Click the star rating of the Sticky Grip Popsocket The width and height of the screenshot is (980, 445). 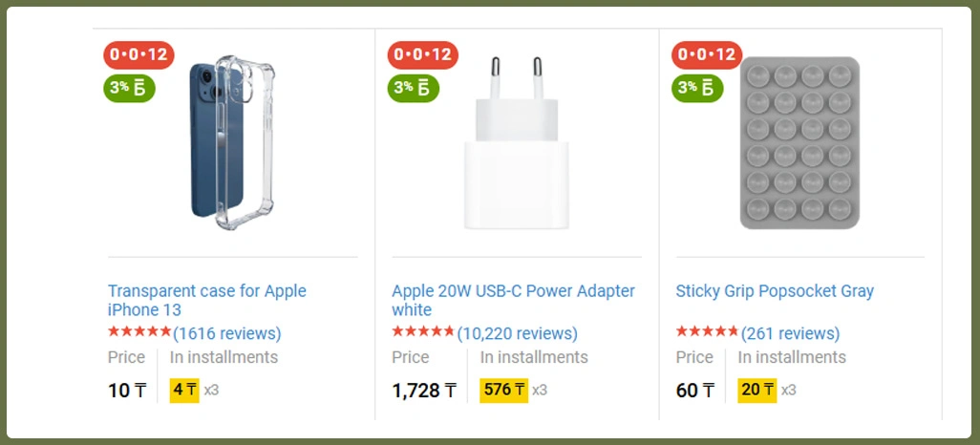pos(707,332)
